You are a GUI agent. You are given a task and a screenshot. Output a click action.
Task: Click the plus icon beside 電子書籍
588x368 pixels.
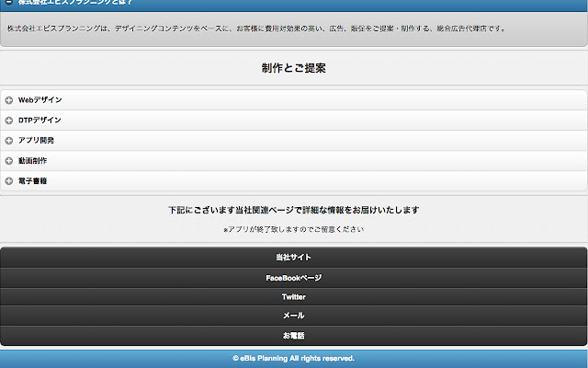[9, 181]
